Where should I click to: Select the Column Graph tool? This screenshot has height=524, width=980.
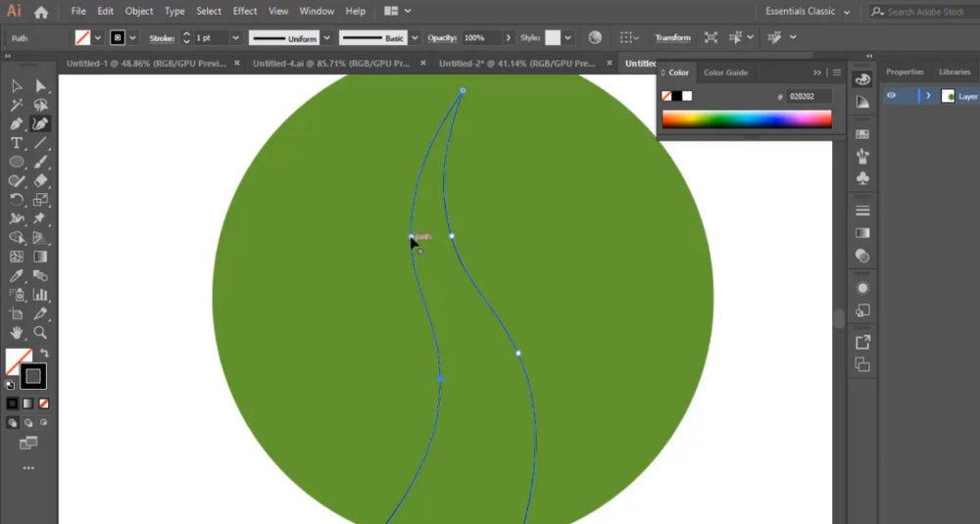[x=40, y=294]
